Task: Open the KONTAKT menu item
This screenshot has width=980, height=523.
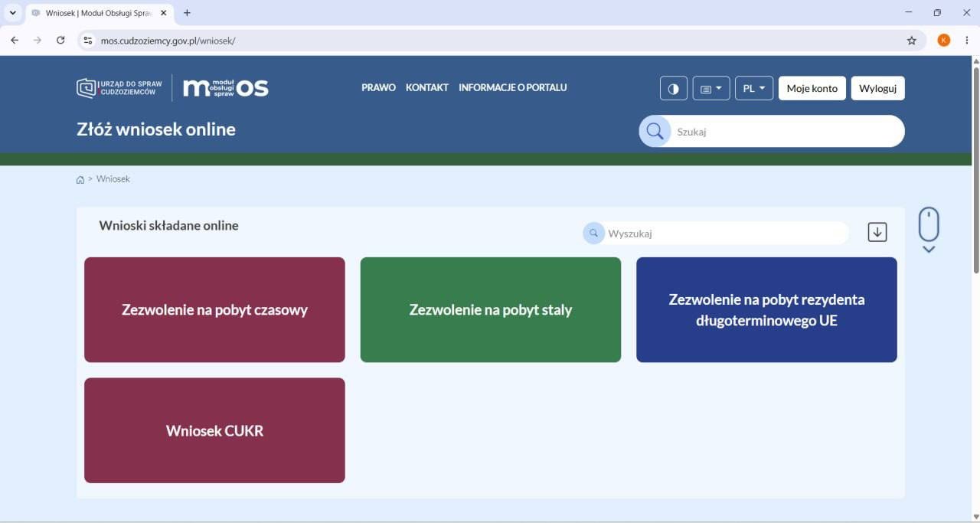Action: coord(427,87)
